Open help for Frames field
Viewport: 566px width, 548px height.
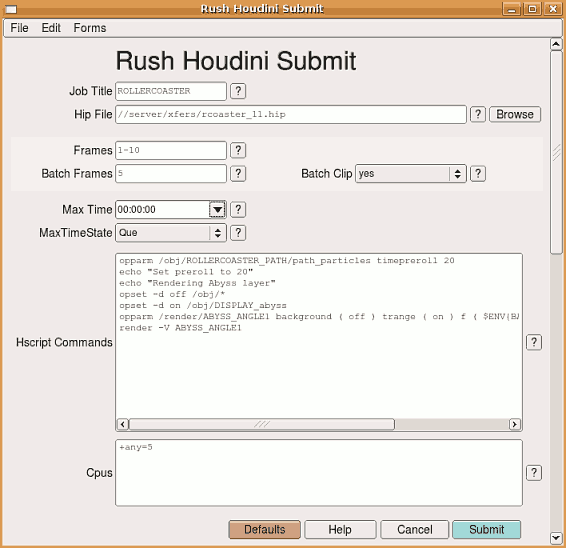[x=238, y=150]
